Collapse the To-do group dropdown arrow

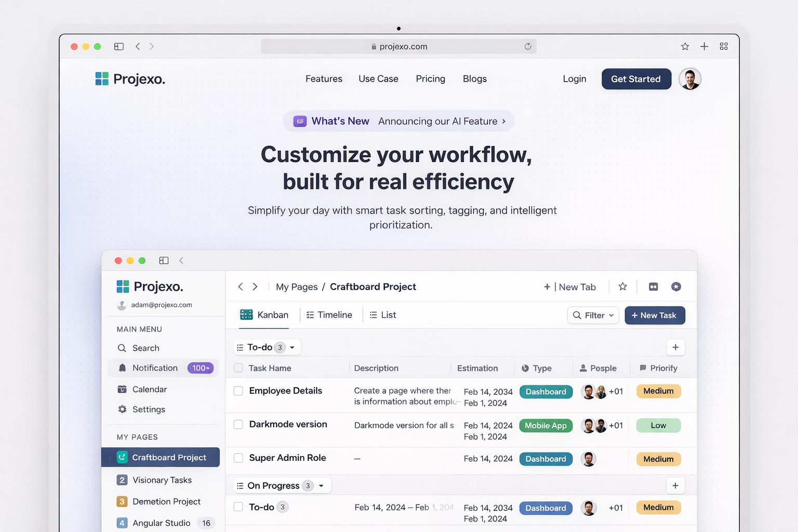pyautogui.click(x=292, y=348)
